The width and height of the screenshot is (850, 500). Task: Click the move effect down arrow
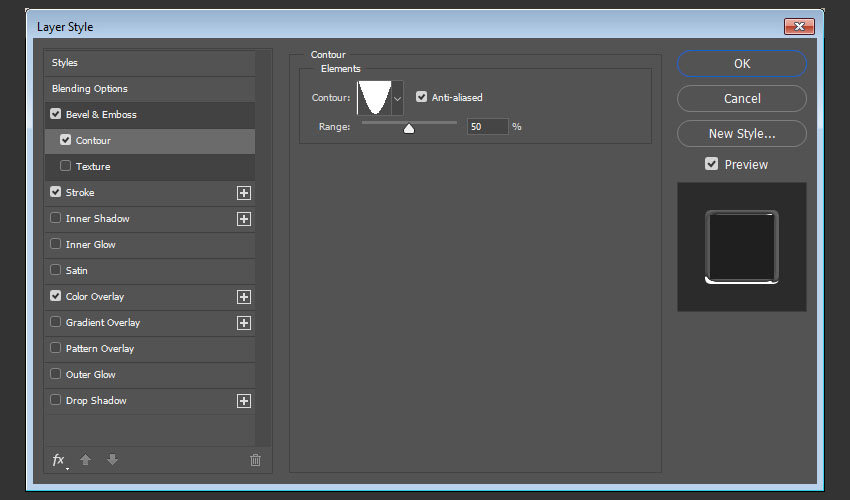(x=112, y=460)
